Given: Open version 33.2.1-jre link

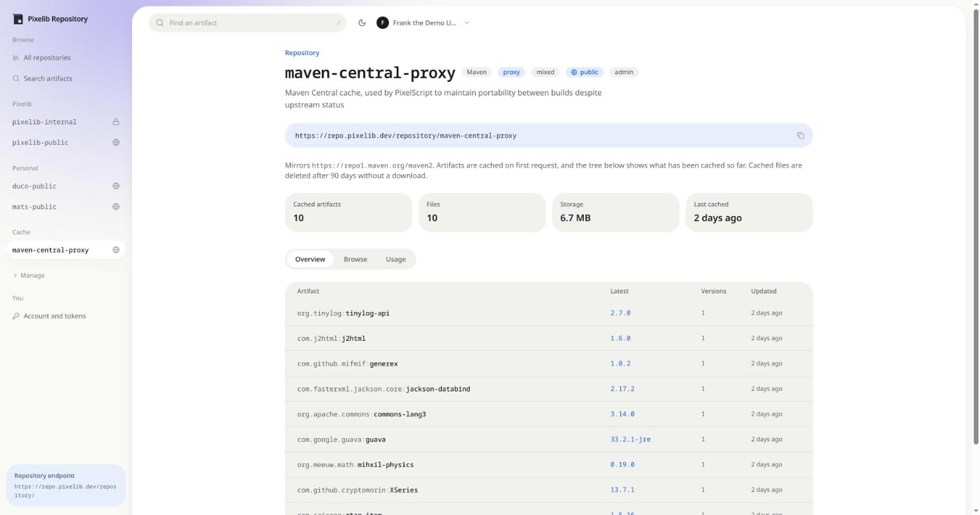Looking at the screenshot, I should 631,439.
